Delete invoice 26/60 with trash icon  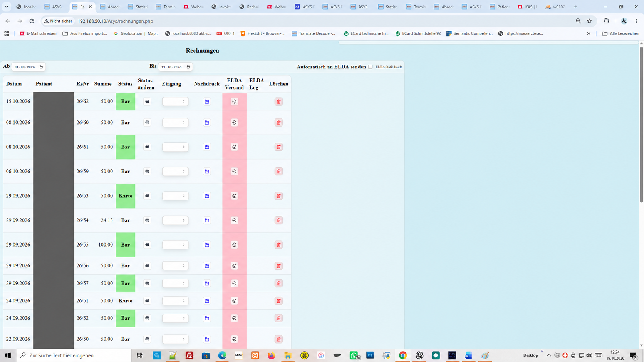(278, 123)
